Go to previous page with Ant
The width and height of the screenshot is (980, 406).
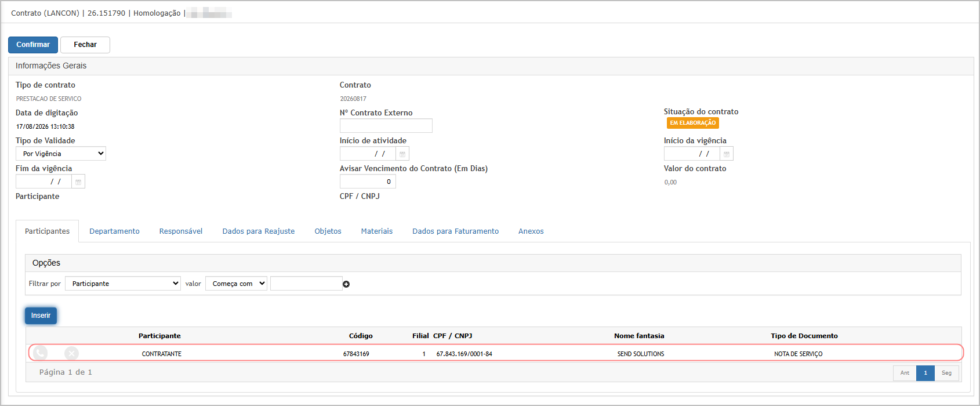coord(905,373)
